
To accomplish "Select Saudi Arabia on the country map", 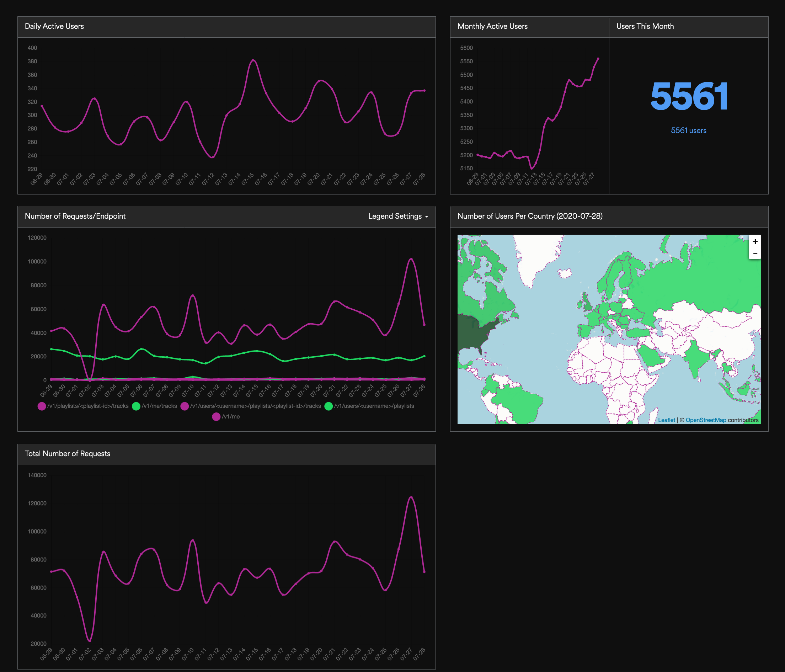I will point(651,356).
